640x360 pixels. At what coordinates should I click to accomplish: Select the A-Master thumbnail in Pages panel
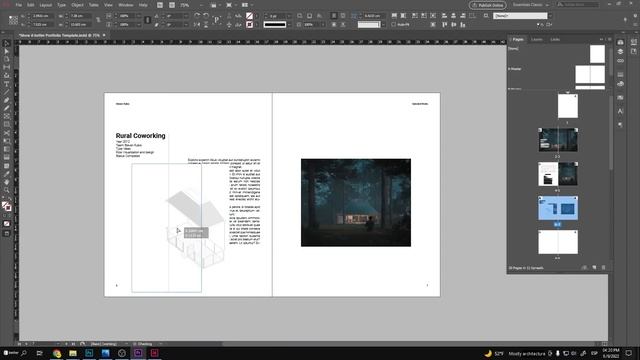[x=590, y=75]
